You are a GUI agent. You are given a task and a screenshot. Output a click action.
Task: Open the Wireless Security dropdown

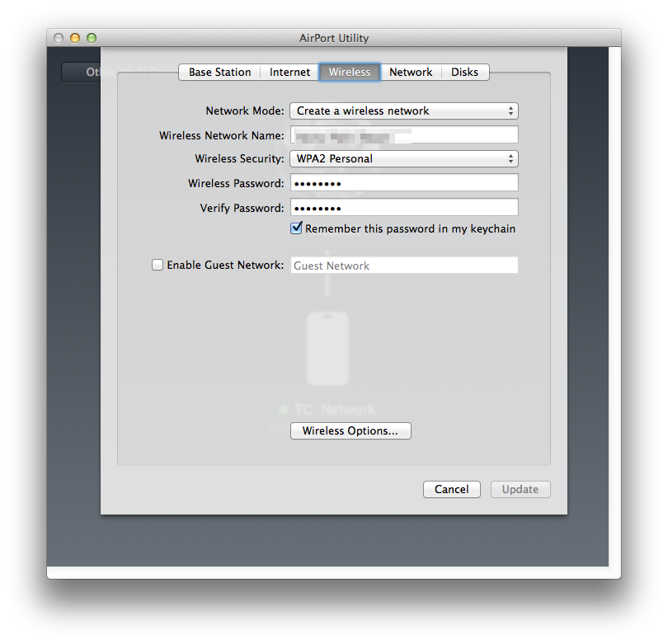pyautogui.click(x=404, y=159)
